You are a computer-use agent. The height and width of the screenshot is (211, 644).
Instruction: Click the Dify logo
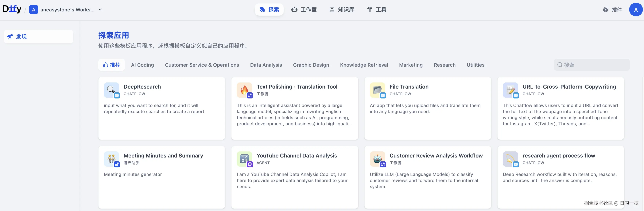(12, 9)
